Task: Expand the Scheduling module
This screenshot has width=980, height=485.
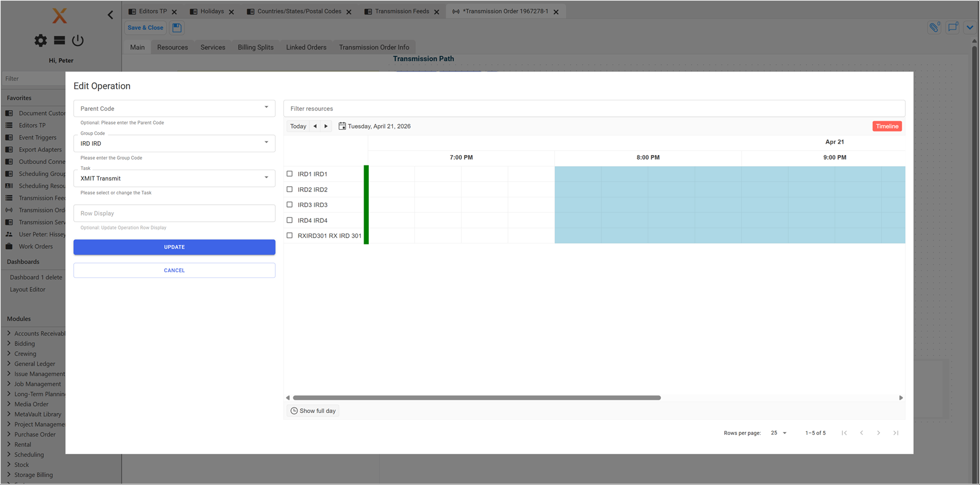Action: click(x=9, y=454)
